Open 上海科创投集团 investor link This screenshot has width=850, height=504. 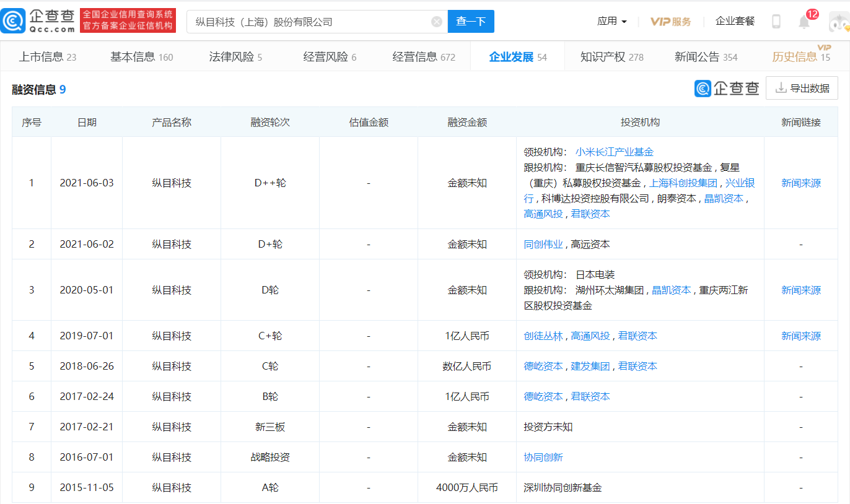[x=683, y=183]
